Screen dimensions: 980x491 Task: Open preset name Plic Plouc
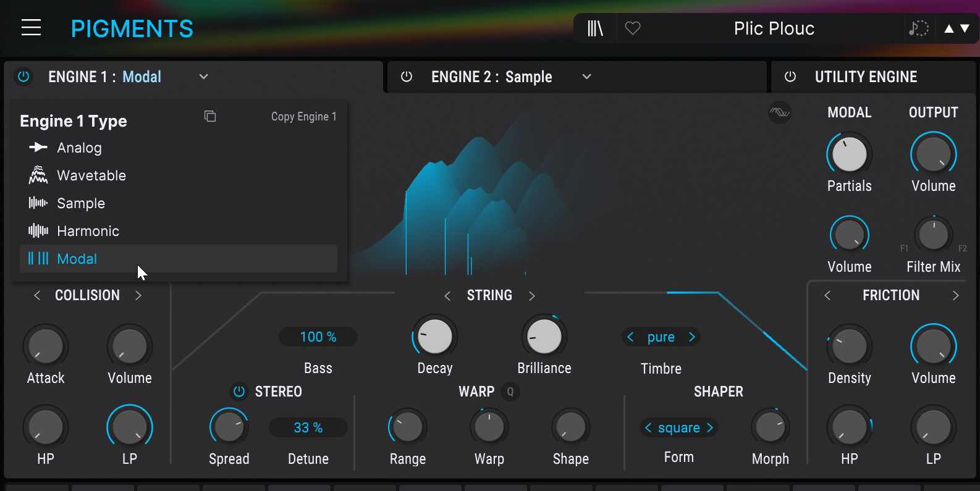[774, 28]
